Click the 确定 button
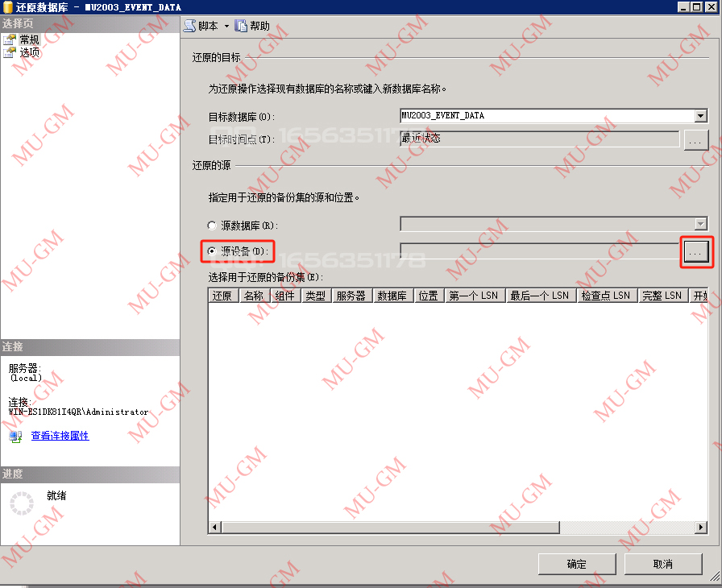This screenshot has width=722, height=588. [x=576, y=564]
